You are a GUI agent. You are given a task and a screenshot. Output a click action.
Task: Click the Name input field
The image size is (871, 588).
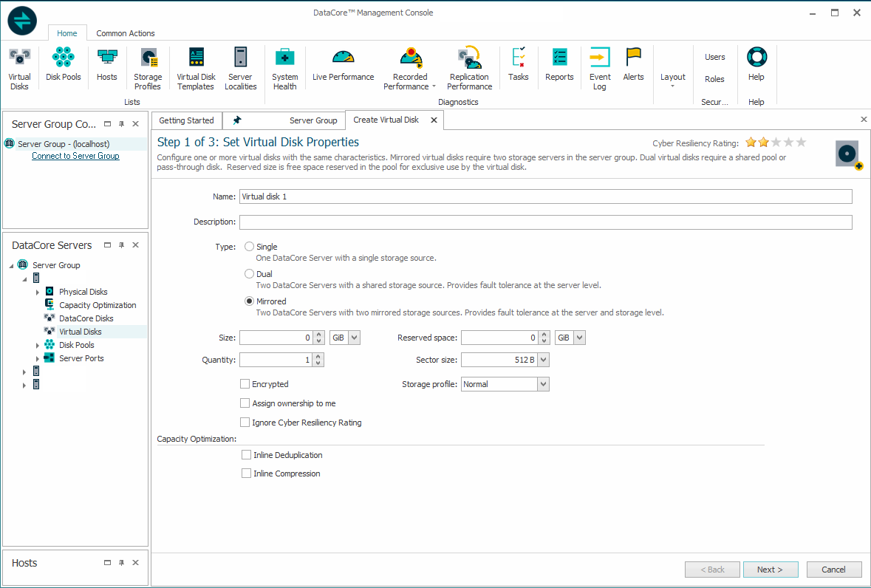[545, 196]
